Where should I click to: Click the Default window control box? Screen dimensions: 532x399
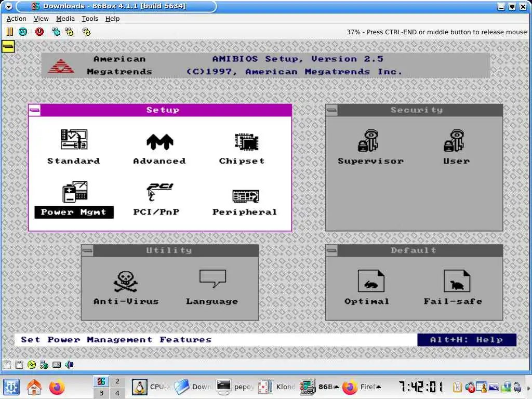click(x=332, y=250)
